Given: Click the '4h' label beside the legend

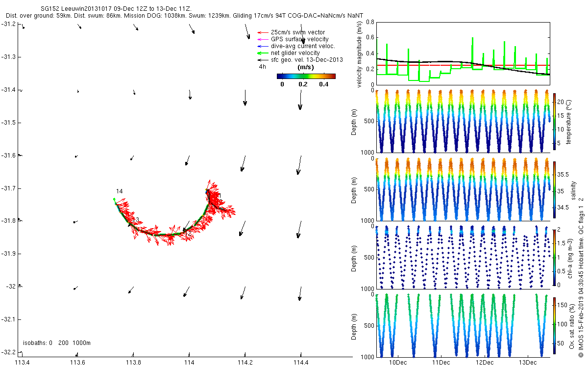Looking at the screenshot, I should click(262, 67).
